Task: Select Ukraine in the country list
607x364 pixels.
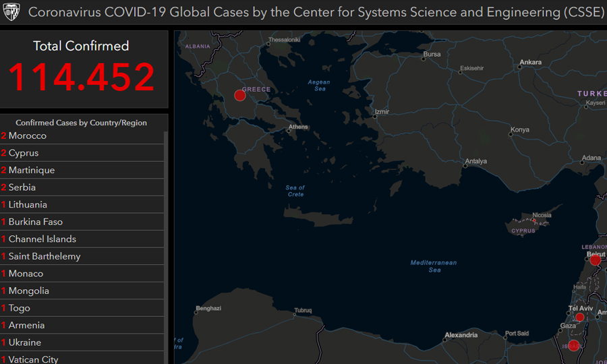Action: (x=82, y=342)
